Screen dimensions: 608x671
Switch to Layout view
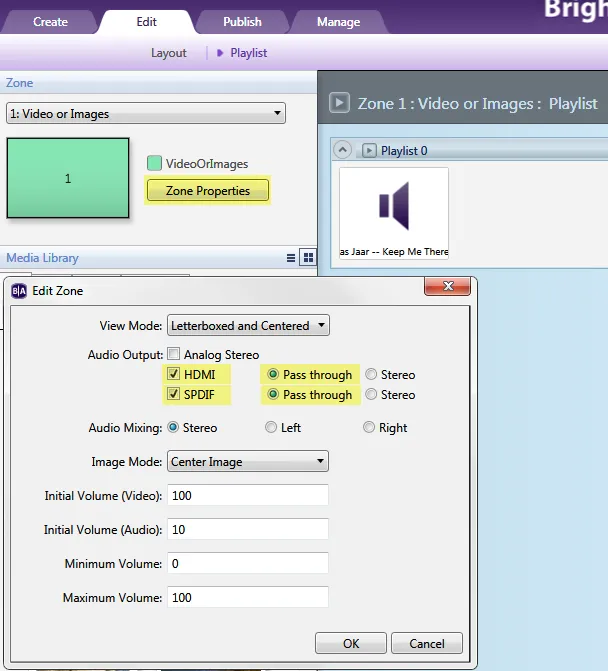[x=169, y=53]
